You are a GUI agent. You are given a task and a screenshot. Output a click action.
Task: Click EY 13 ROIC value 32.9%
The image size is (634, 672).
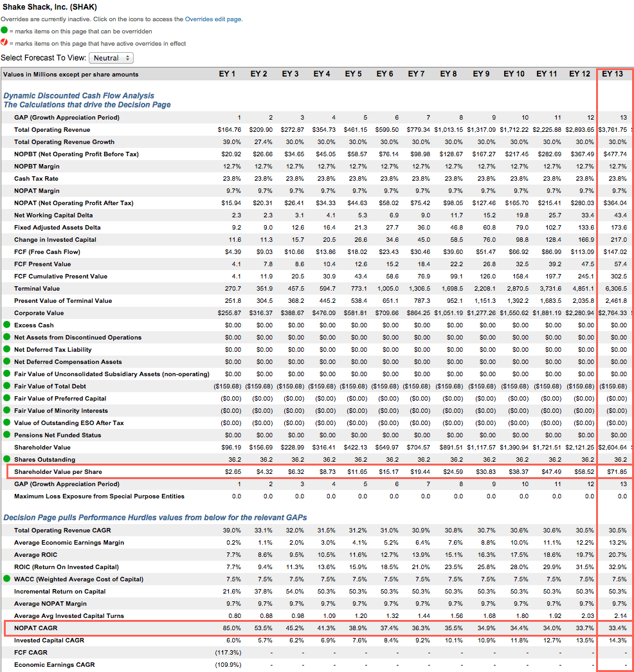coord(618,567)
